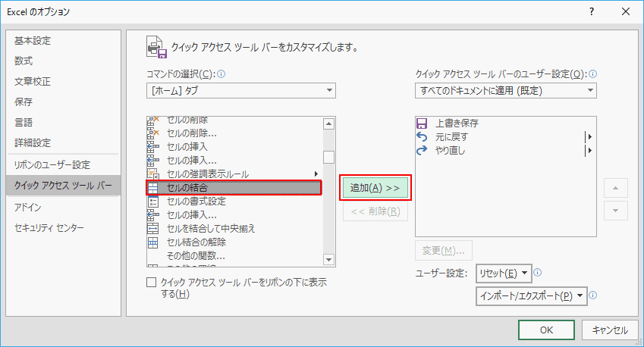Image resolution: width=644 pixels, height=347 pixels.
Task: Select セルの強調表示ルール in command list
Action: [234, 174]
